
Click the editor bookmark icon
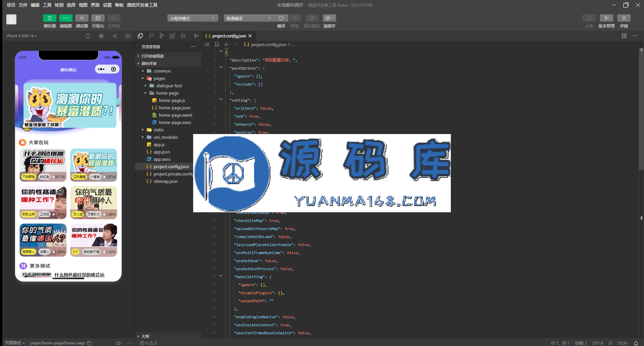[x=217, y=44]
